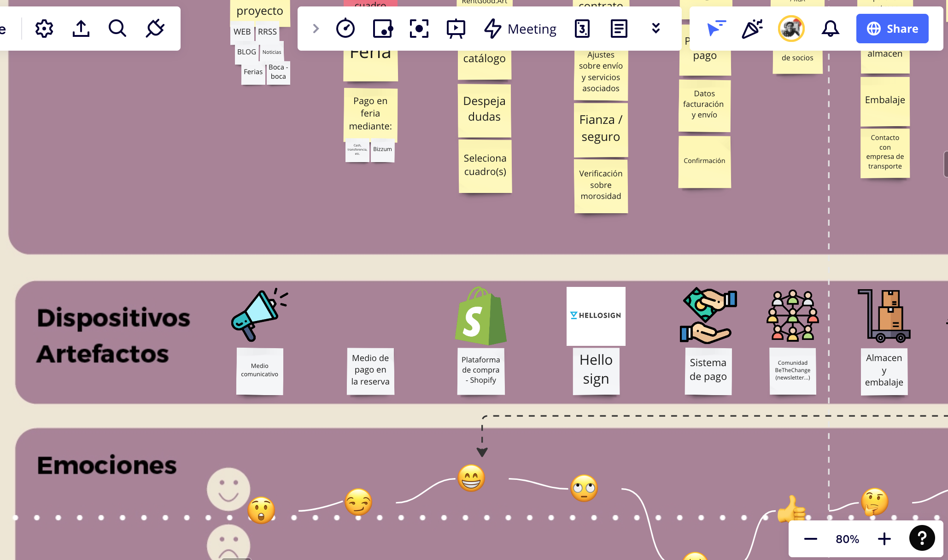Open the notes panel icon
948x560 pixels.
619,29
